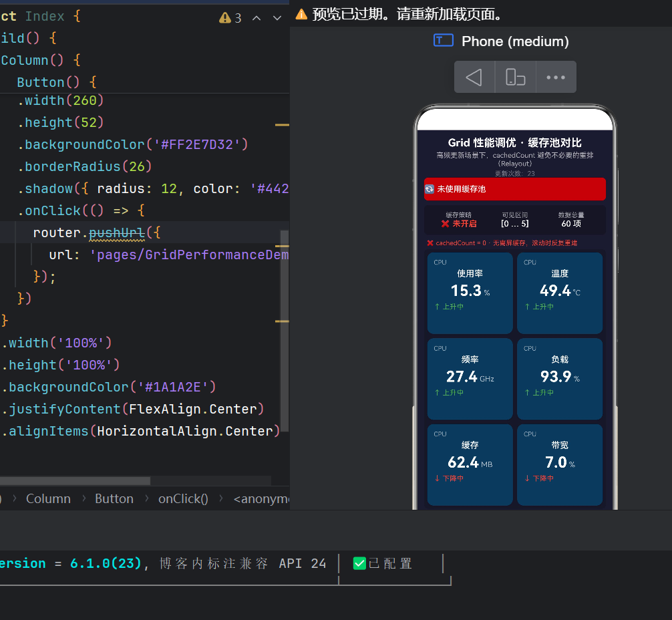Click the API 24 text
Viewport: 672px width, 620px height.
click(303, 563)
